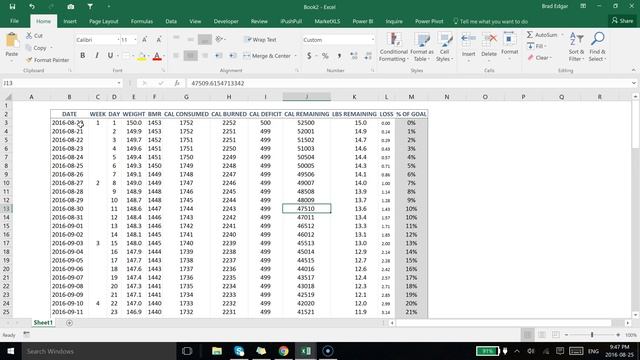Open the AutoSum dropdown arrow
Image resolution: width=640 pixels, height=360 pixels.
pyautogui.click(x=562, y=35)
